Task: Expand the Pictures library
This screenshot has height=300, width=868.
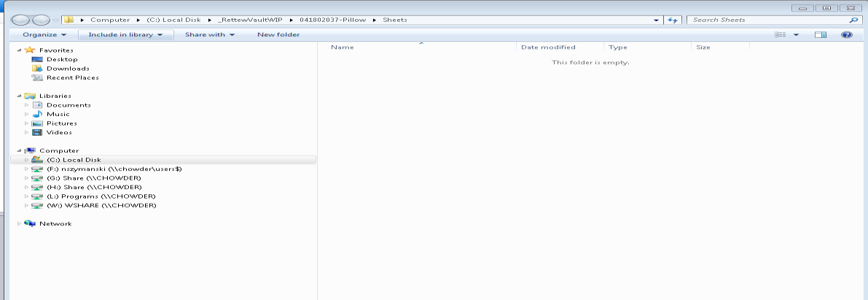Action: (26, 123)
